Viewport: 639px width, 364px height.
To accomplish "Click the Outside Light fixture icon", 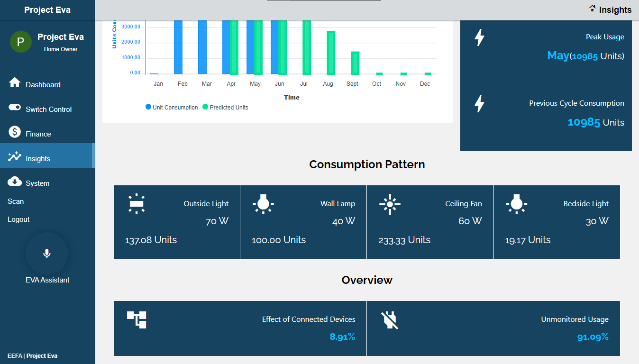I will point(137,204).
